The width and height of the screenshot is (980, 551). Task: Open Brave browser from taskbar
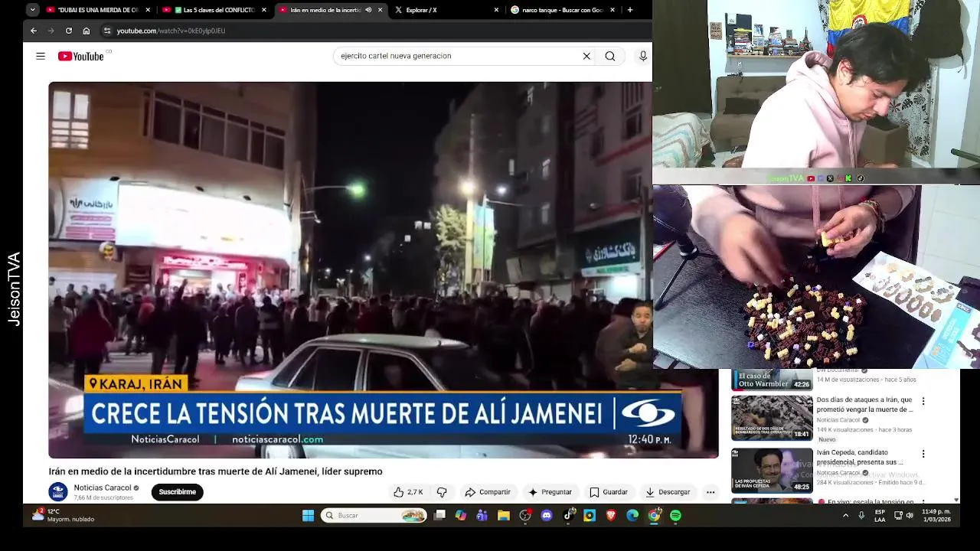(x=611, y=516)
